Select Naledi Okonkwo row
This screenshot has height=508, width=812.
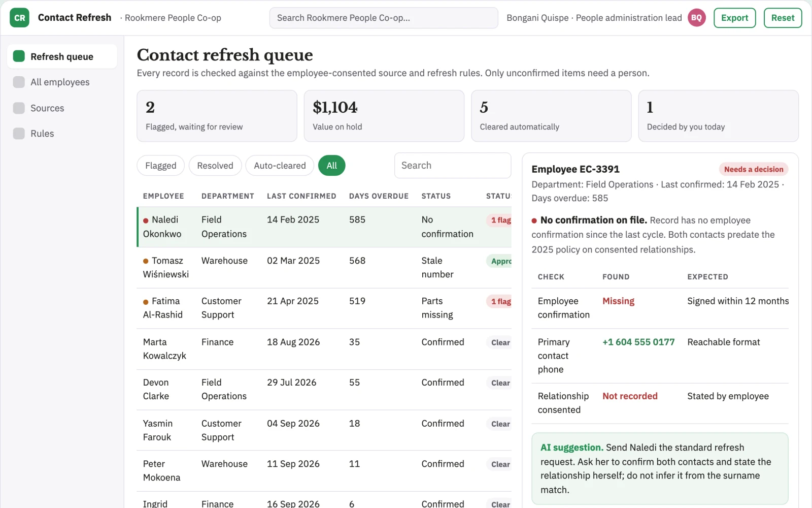[x=324, y=227]
